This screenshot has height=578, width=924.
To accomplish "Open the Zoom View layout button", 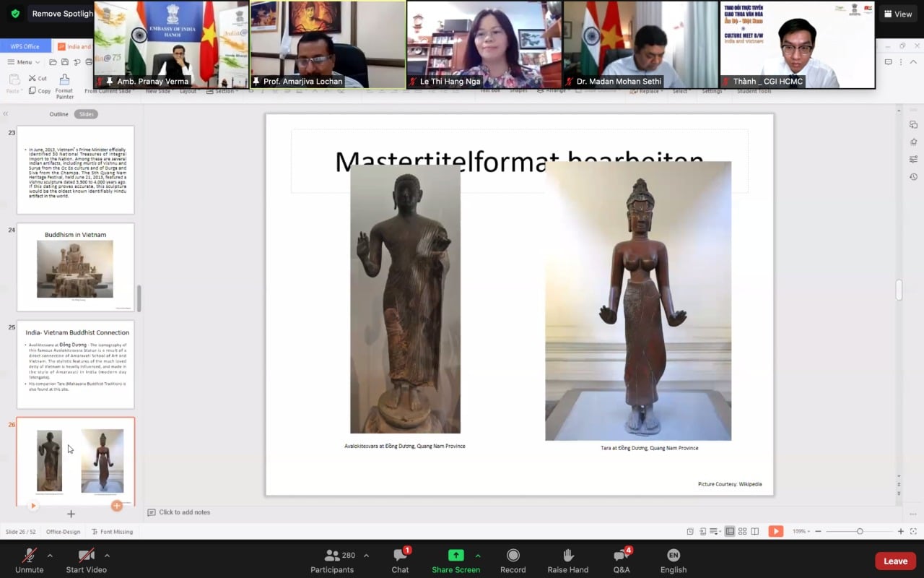I will click(x=897, y=14).
